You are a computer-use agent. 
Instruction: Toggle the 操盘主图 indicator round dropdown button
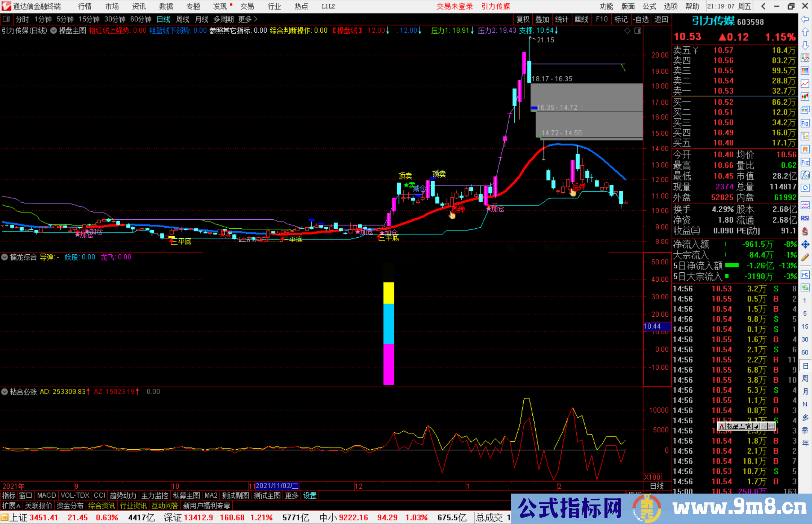click(x=54, y=31)
